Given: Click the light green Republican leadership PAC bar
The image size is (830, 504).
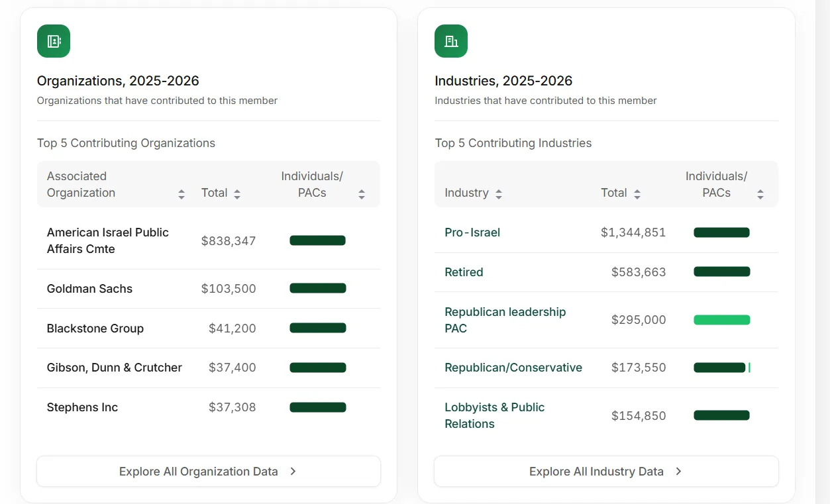Looking at the screenshot, I should click(722, 320).
